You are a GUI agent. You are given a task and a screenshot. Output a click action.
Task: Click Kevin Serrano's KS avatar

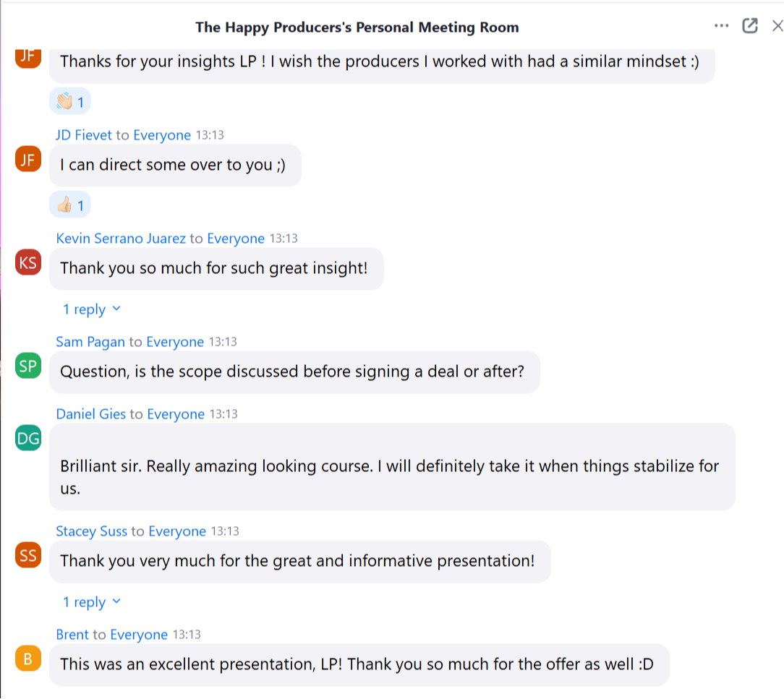coord(28,263)
